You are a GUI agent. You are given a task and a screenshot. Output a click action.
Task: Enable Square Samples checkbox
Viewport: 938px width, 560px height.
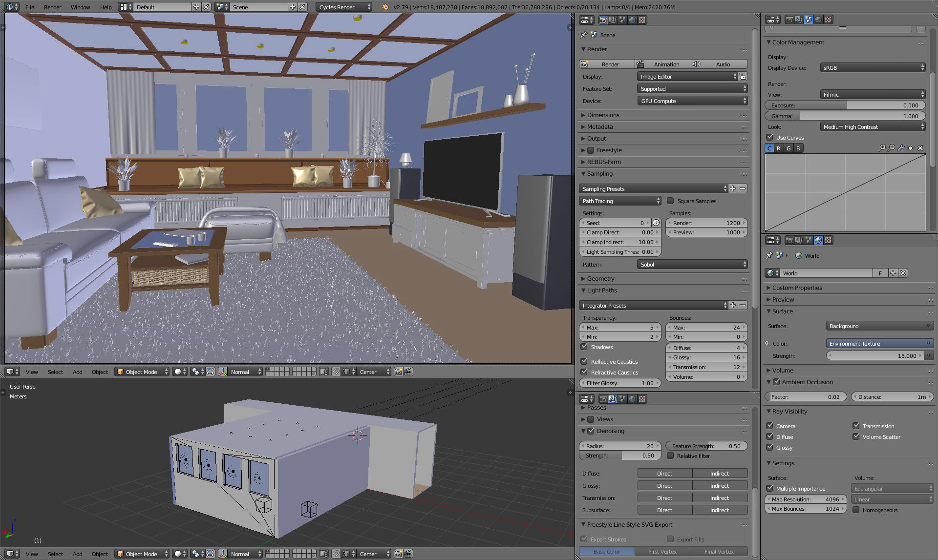671,201
